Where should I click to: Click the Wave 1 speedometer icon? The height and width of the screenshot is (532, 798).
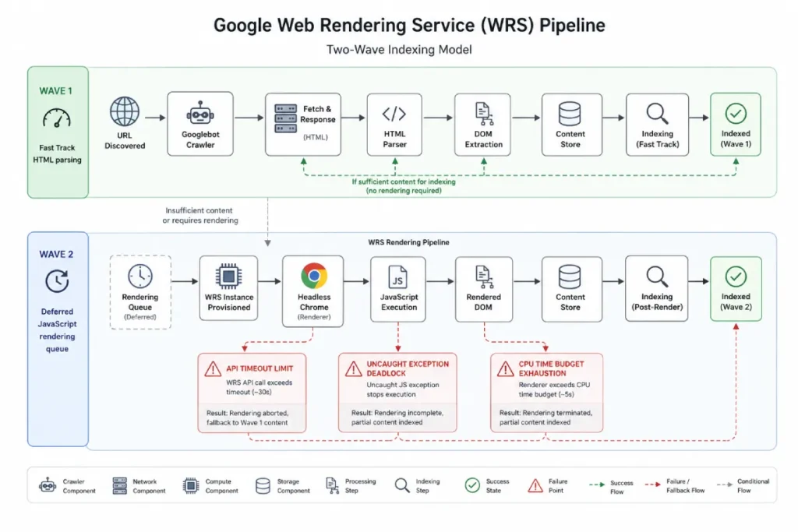pos(56,118)
